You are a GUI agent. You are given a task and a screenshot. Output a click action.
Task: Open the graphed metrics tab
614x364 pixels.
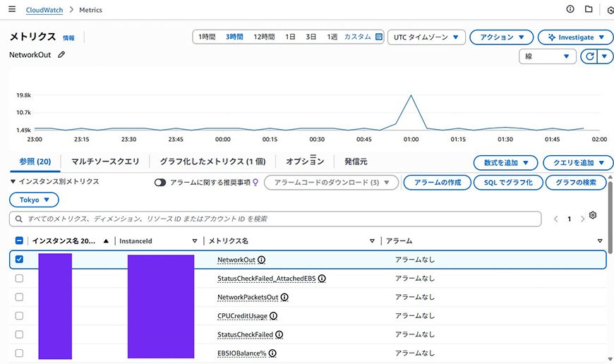coord(212,162)
